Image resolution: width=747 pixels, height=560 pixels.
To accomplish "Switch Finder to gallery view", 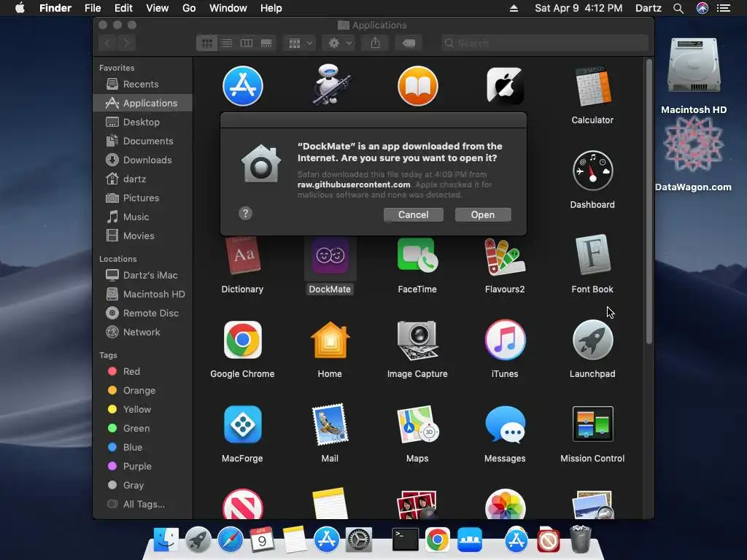I will (x=266, y=43).
